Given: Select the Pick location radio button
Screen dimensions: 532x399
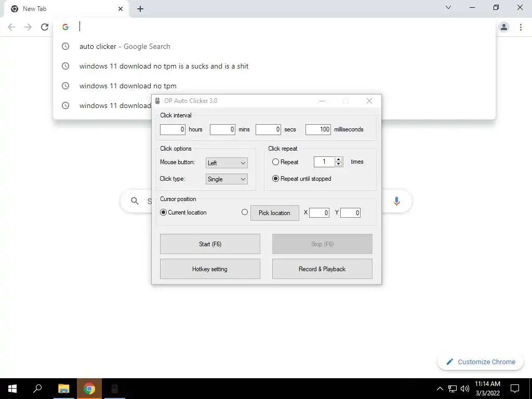Looking at the screenshot, I should pos(245,212).
